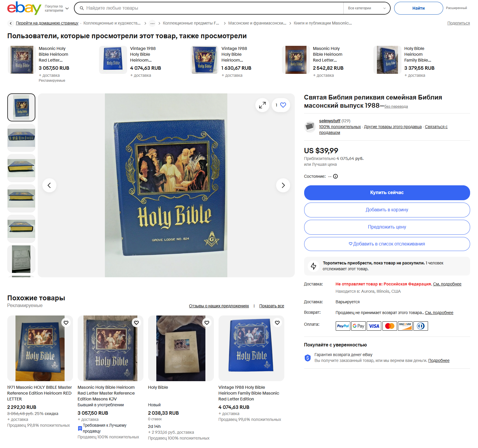Click the 'Купить сейчас' button
Image resolution: width=478 pixels, height=448 pixels.
point(387,193)
